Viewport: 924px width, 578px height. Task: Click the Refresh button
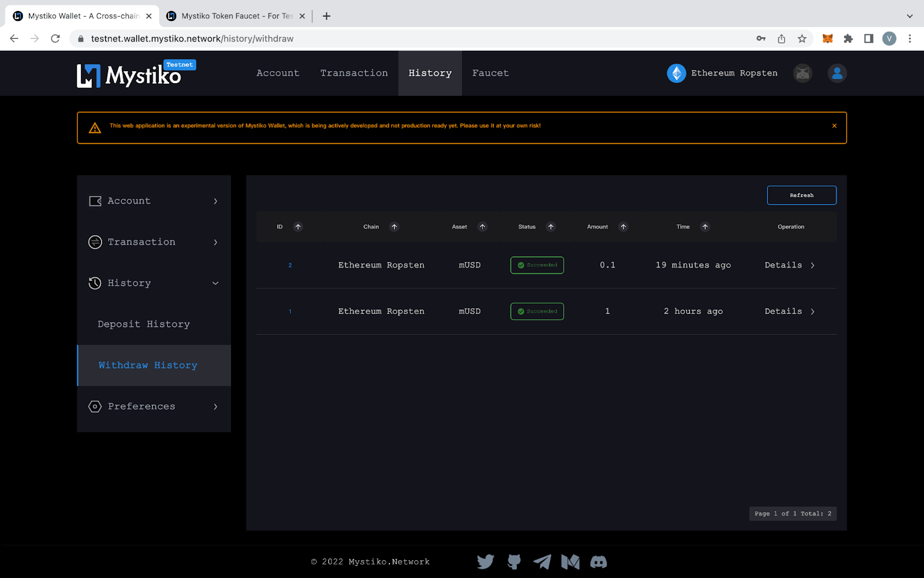(802, 195)
